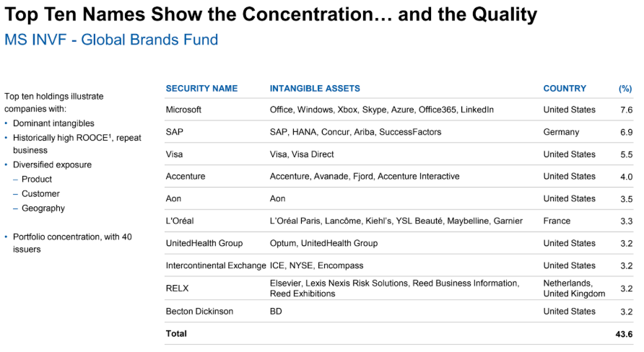Click the RELX security name
644x352 pixels.
[177, 289]
